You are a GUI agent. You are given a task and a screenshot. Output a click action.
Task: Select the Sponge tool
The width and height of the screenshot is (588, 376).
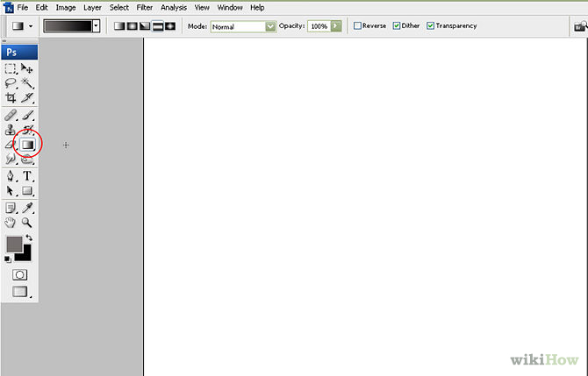[26, 160]
